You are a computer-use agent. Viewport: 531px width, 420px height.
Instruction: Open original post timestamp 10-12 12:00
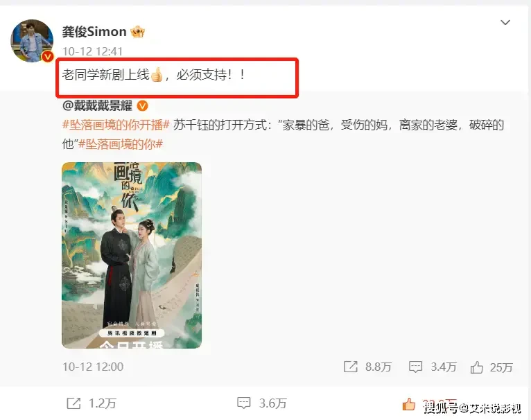click(x=93, y=367)
